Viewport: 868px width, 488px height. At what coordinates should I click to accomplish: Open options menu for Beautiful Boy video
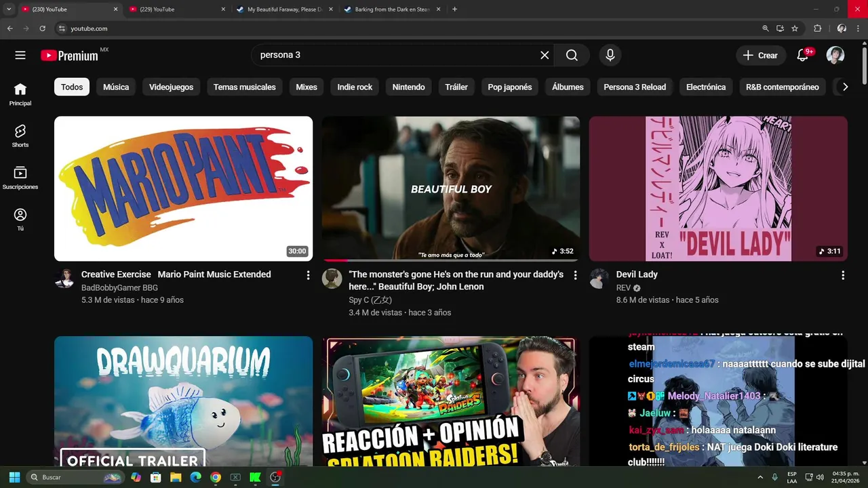[x=575, y=275]
